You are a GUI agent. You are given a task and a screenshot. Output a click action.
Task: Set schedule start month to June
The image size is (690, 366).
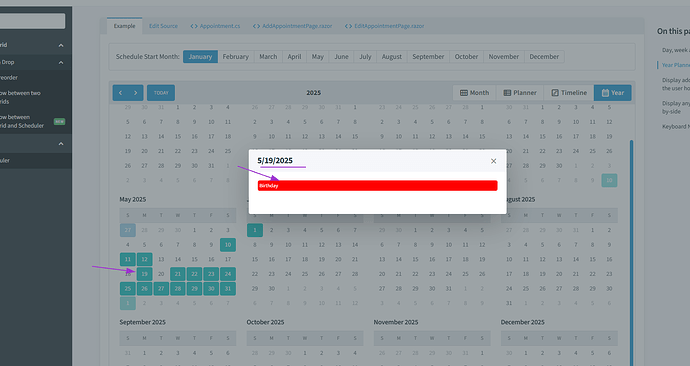[x=341, y=56]
